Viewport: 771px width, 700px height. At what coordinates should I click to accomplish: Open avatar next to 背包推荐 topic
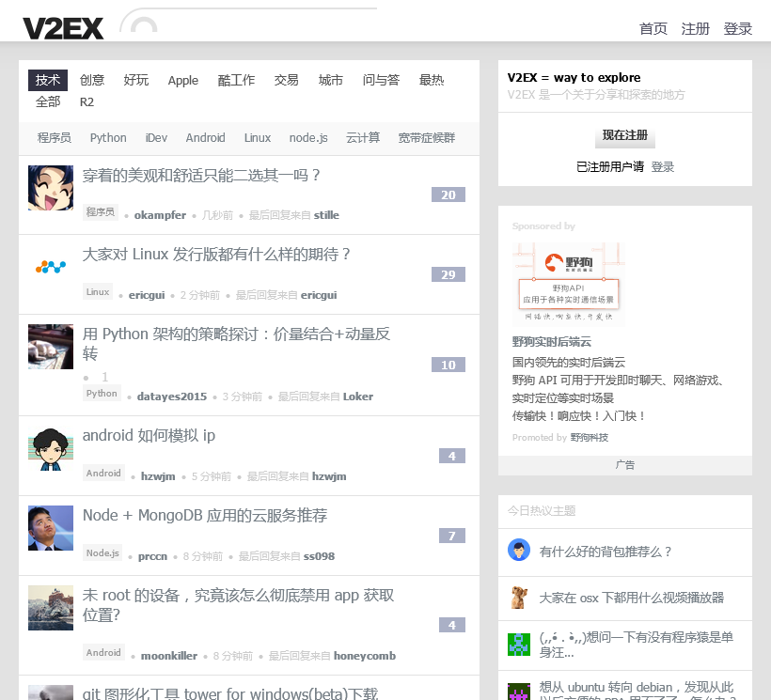[x=519, y=550]
